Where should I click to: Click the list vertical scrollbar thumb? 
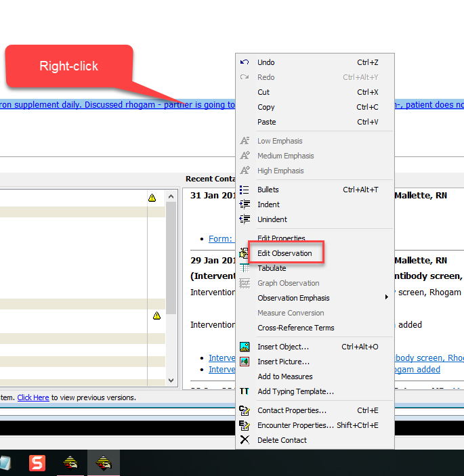pyautogui.click(x=171, y=258)
